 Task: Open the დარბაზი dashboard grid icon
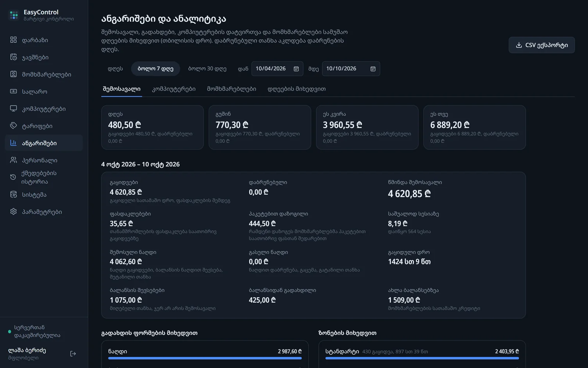14,40
